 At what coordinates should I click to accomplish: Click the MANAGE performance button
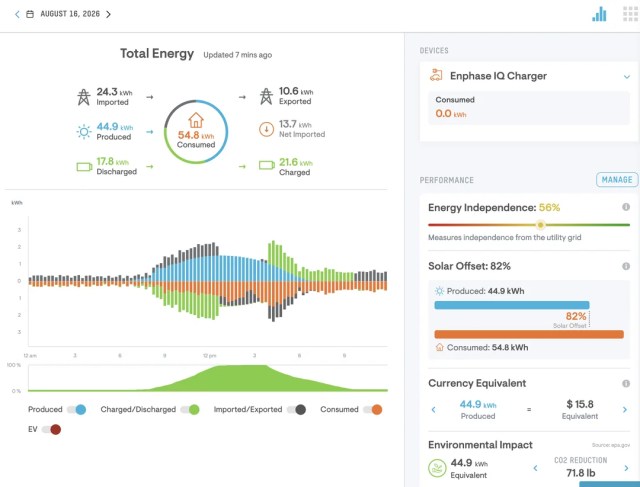617,180
